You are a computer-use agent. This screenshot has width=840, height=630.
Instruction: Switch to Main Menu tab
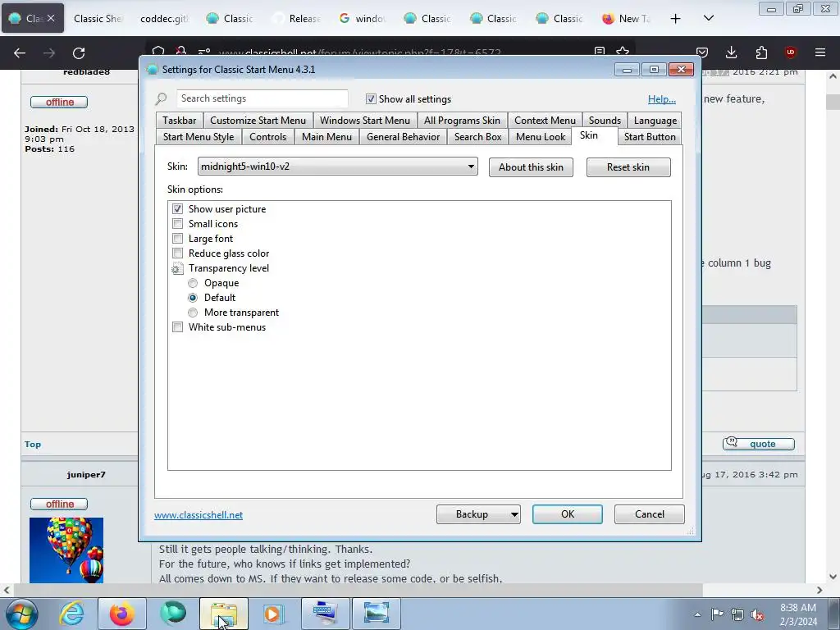pos(326,137)
